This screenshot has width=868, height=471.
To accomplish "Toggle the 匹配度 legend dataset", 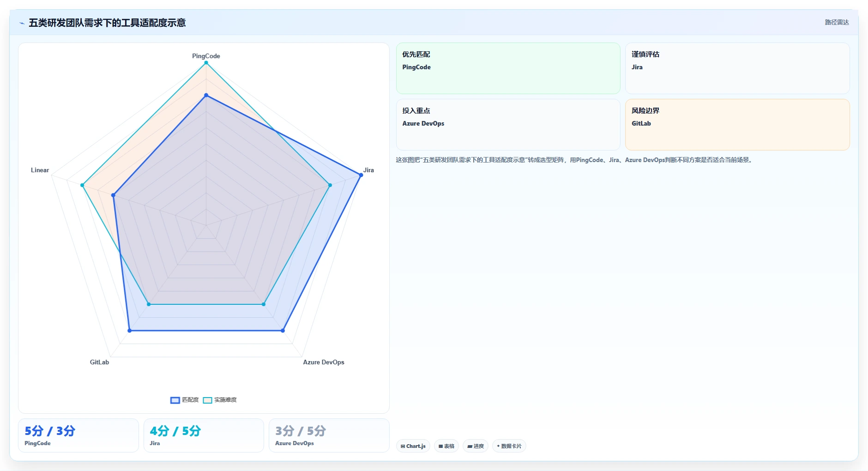I will coord(185,400).
